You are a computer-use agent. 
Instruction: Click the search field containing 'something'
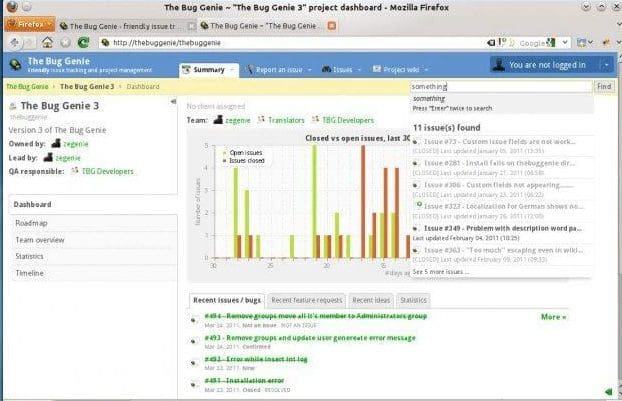(x=500, y=87)
